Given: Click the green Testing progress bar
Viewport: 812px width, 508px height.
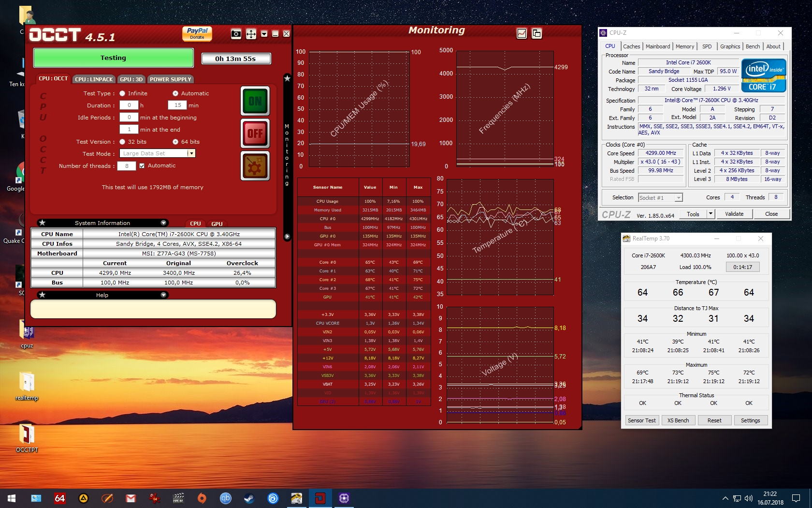Looking at the screenshot, I should pyautogui.click(x=113, y=58).
